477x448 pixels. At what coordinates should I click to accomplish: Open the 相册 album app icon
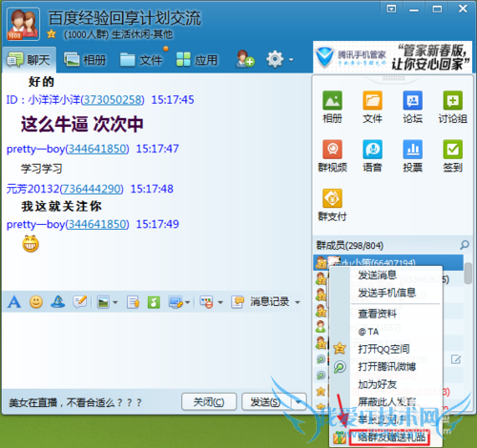(332, 100)
